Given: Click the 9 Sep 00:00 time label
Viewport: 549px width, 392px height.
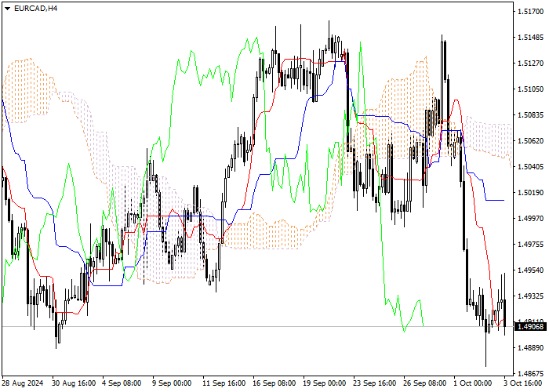Looking at the screenshot, I should coord(172,383).
